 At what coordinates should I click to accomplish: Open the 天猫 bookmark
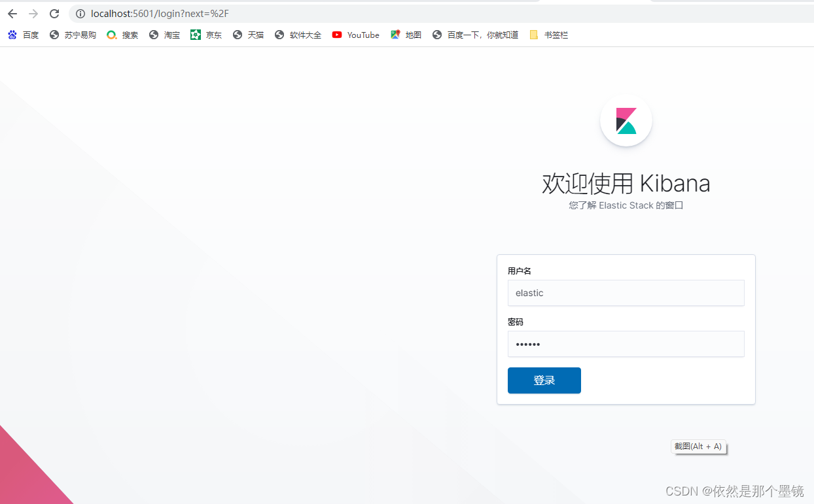[248, 35]
